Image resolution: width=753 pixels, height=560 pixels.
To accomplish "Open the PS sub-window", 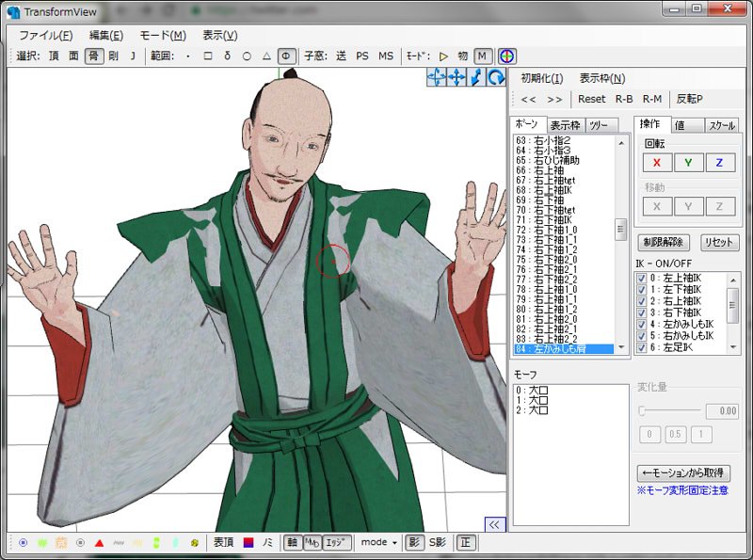I will [362, 56].
